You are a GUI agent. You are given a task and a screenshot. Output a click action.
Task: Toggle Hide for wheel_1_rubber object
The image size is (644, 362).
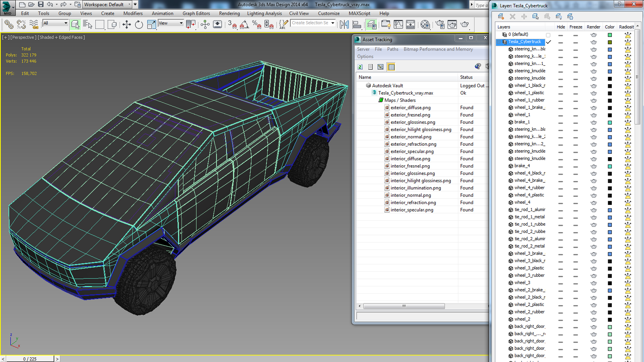560,101
